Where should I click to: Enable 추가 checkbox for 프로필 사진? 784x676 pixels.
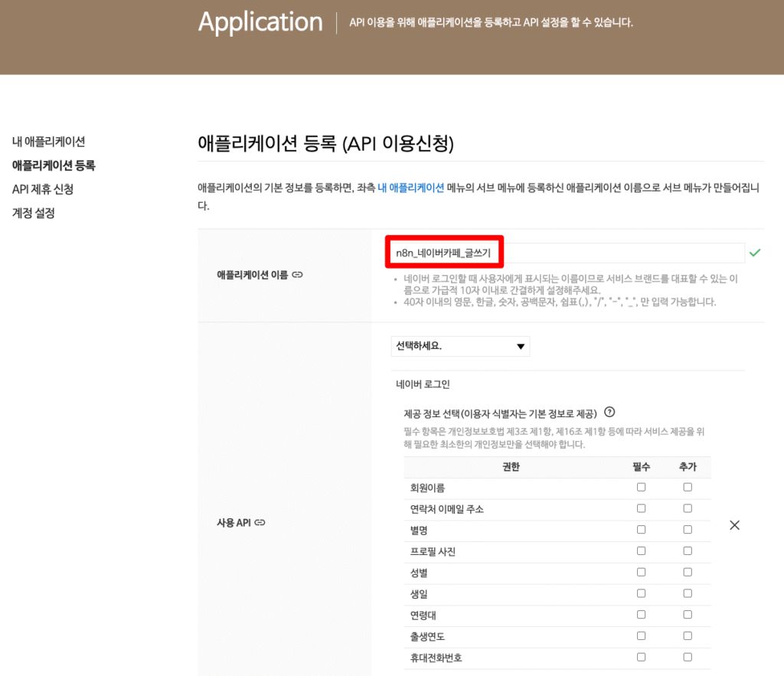click(x=688, y=551)
